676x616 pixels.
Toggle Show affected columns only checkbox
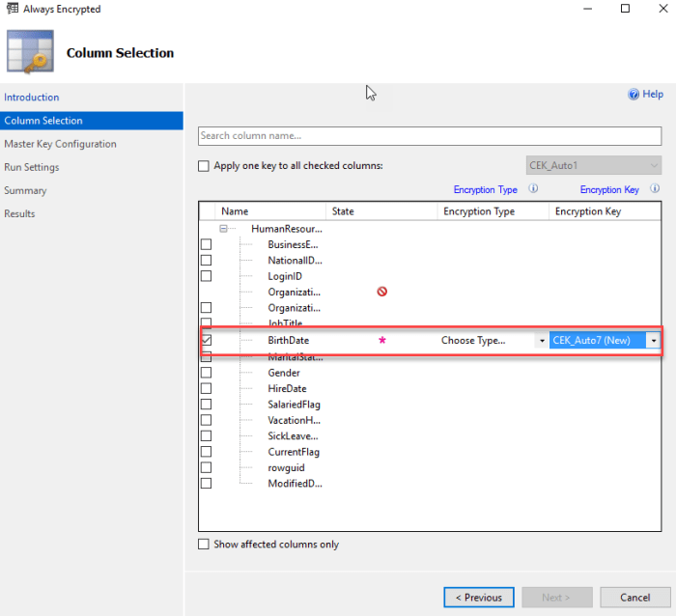[x=204, y=545]
